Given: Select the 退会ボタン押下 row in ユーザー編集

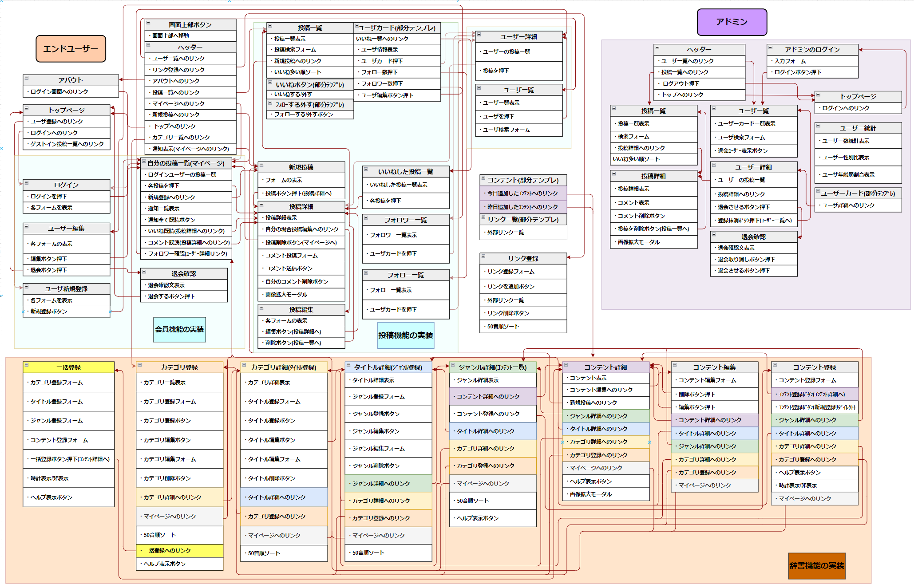Looking at the screenshot, I should [67, 270].
